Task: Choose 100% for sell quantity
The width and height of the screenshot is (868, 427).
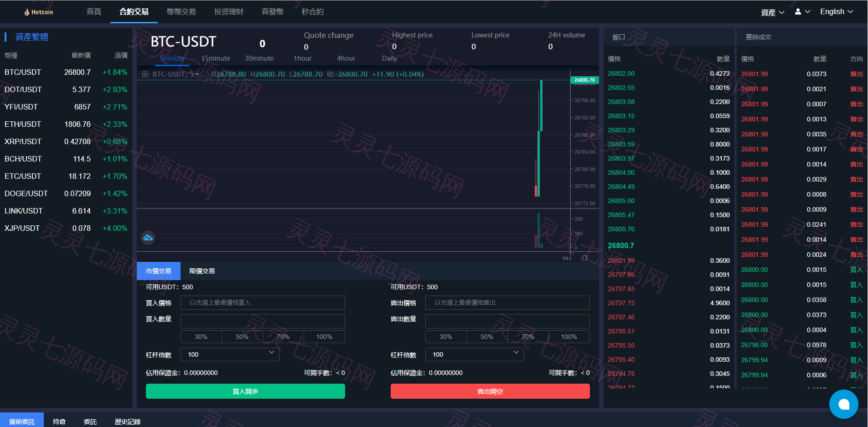Action: [x=569, y=337]
